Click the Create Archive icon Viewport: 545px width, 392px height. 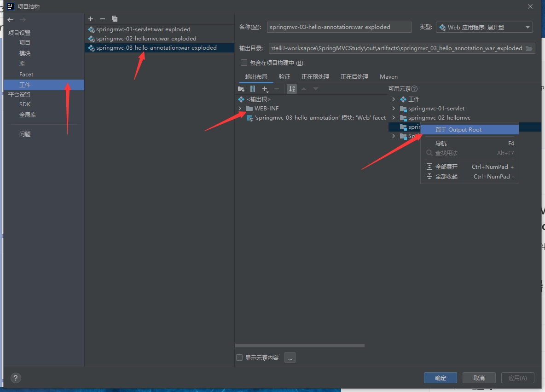coord(253,89)
